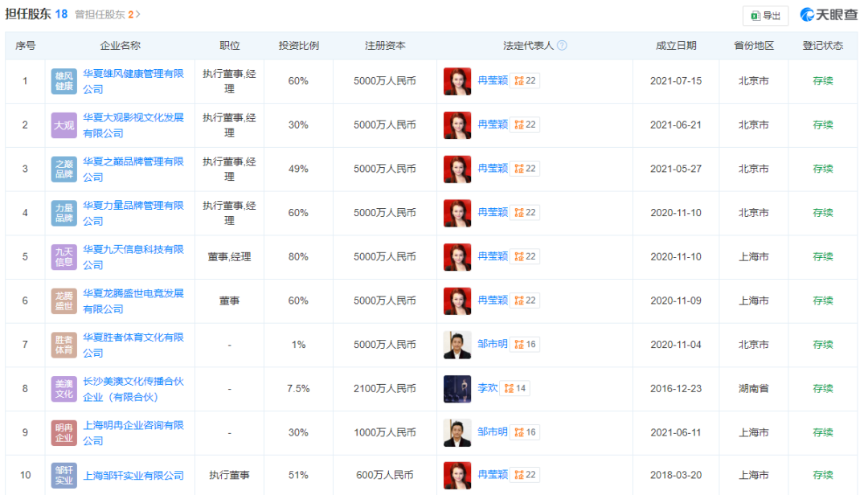This screenshot has width=868, height=495.
Task: Click the 胜者体育 company logo icon
Action: tap(63, 345)
